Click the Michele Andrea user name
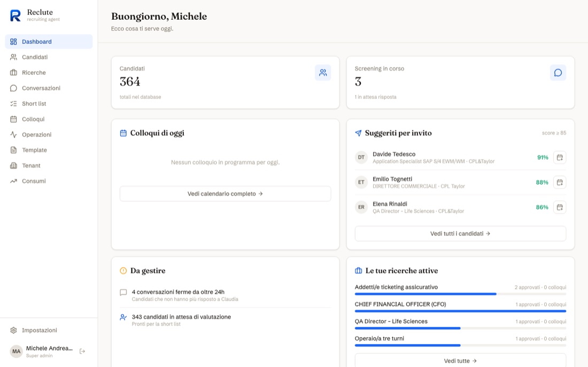 click(x=49, y=348)
